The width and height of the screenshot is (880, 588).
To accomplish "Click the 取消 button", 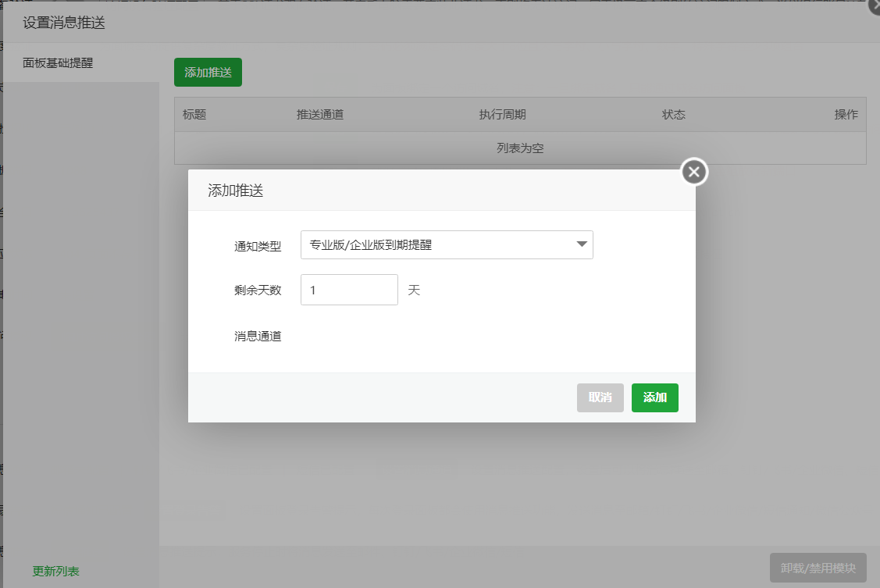I will [x=600, y=397].
